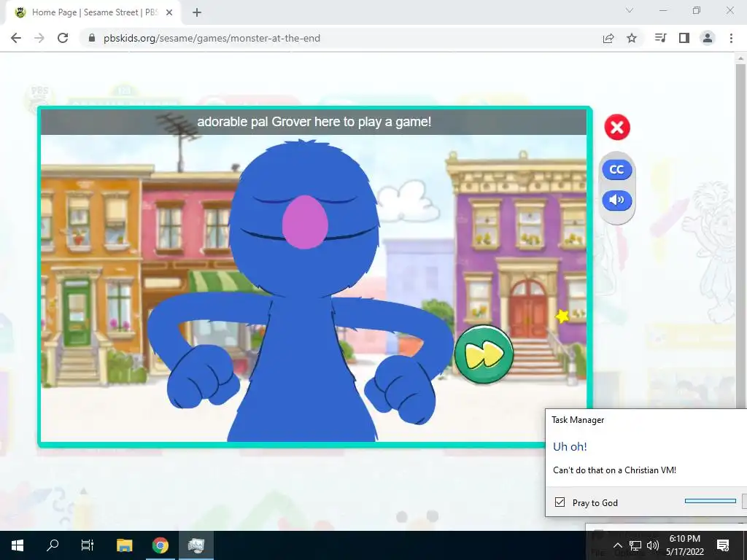Reload the Sesame Street page
The width and height of the screenshot is (747, 560).
(x=63, y=38)
